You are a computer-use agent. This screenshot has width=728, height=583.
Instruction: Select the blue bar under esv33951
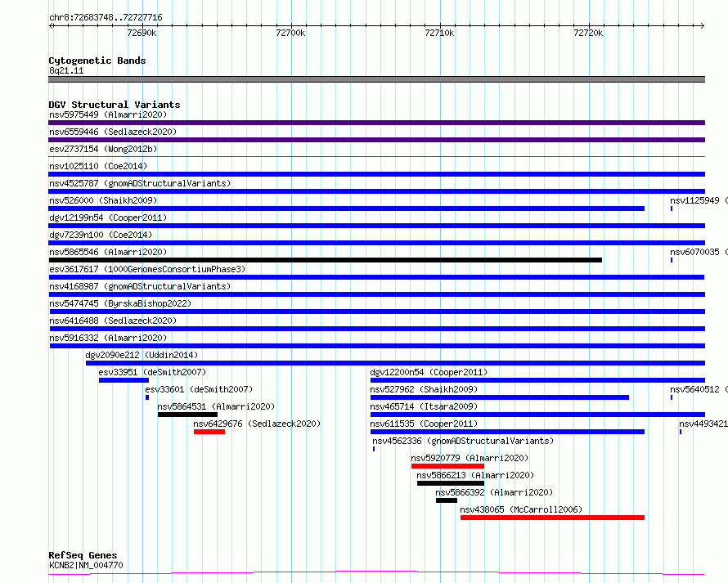[x=124, y=380]
